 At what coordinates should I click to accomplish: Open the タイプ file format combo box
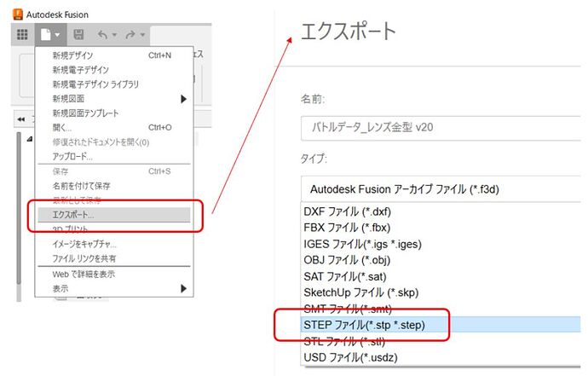click(441, 189)
